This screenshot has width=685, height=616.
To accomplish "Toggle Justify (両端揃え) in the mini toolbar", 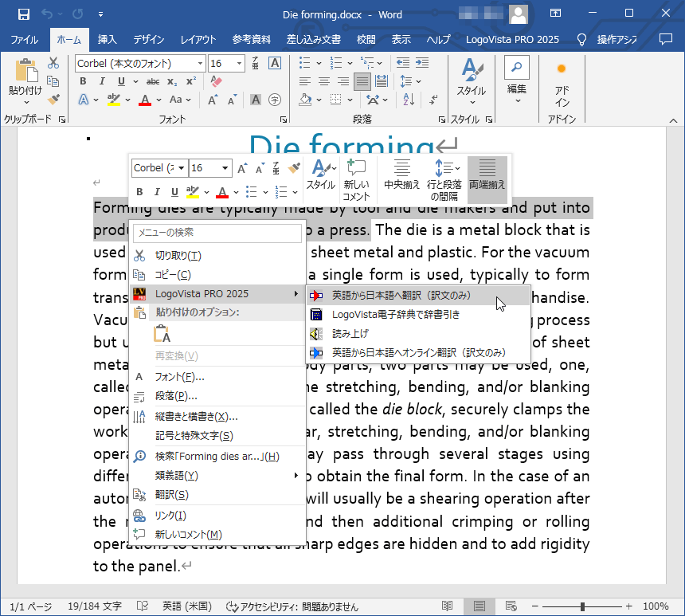I will (x=487, y=179).
